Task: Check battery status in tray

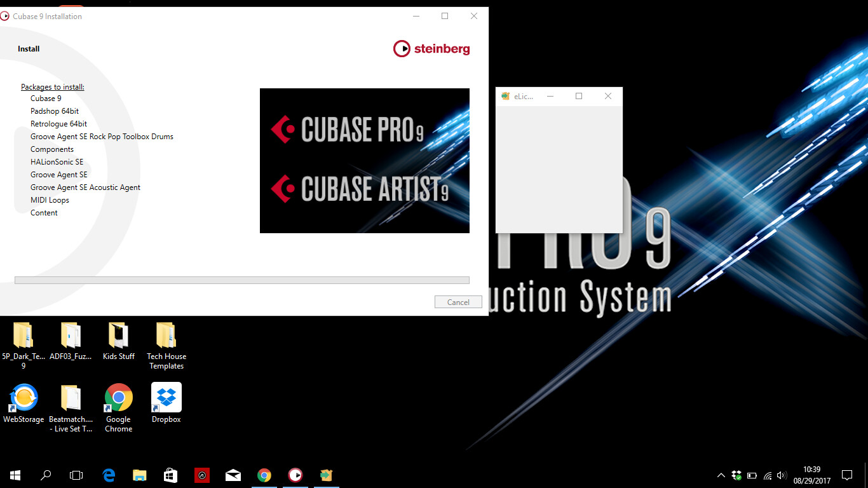Action: (752, 475)
